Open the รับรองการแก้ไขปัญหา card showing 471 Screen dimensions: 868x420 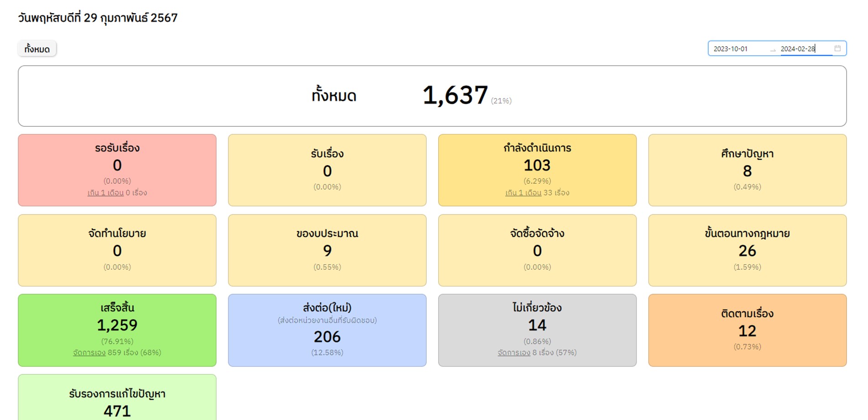117,398
